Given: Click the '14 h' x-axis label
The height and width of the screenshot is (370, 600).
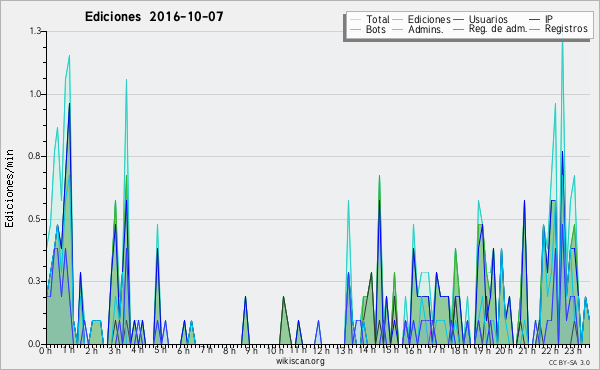Looking at the screenshot, I should tap(367, 350).
